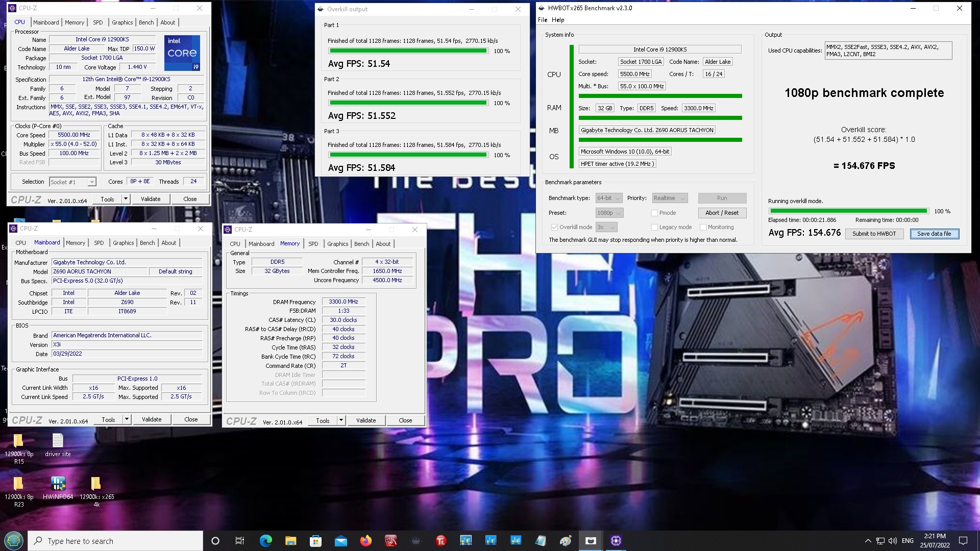This screenshot has height=551, width=980.
Task: Enable the Monitoring checkbox
Action: [x=703, y=227]
